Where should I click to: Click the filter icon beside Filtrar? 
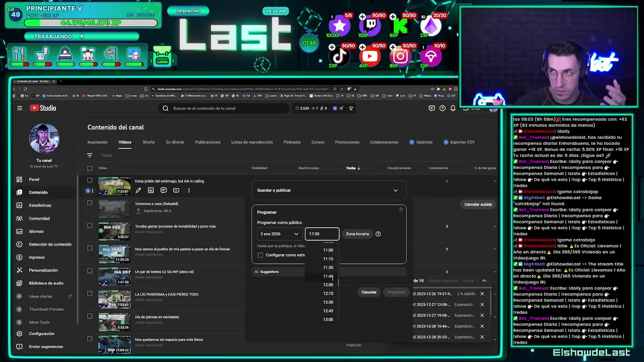point(90,155)
